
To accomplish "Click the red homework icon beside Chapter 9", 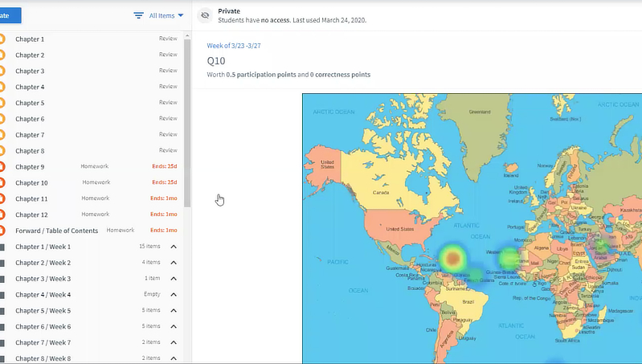I will point(2,166).
